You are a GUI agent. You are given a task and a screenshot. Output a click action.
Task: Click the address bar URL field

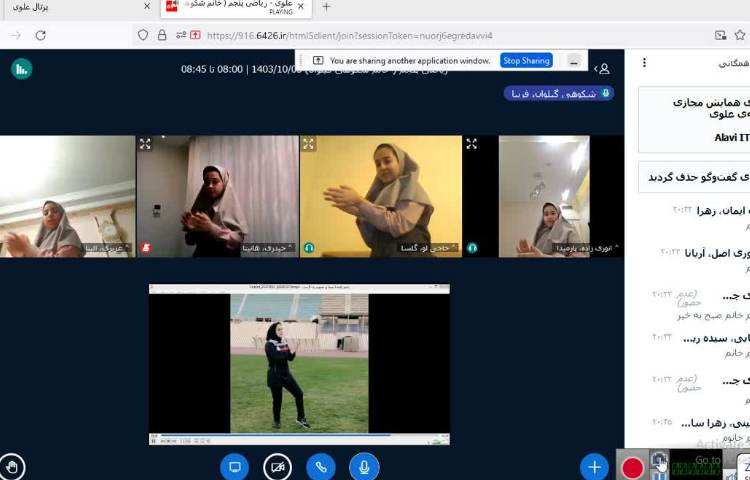(350, 35)
